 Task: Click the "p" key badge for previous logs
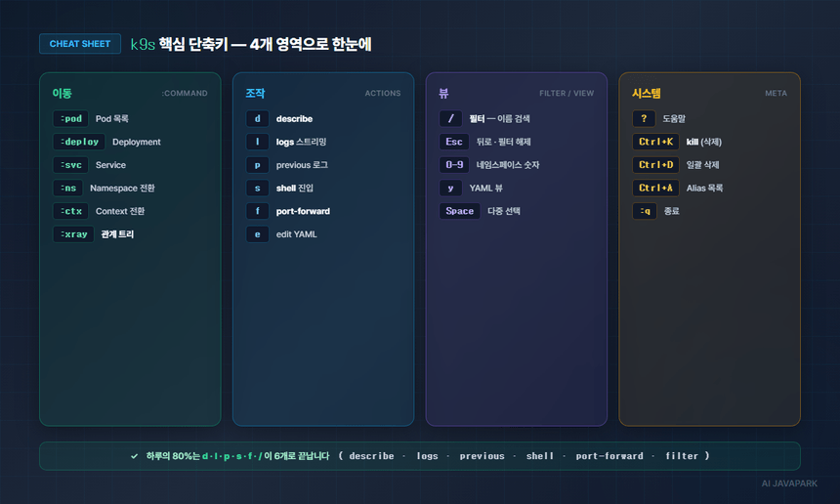(257, 164)
